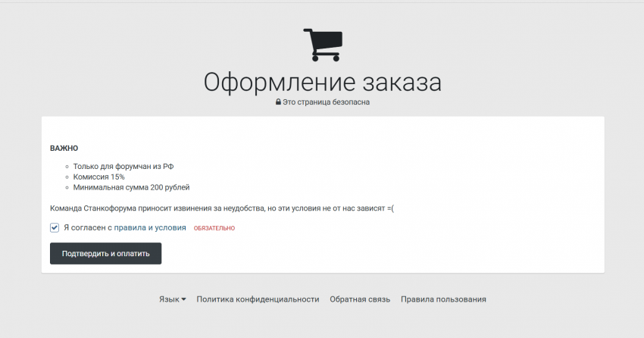Select the "ВАЖНО" heading
The width and height of the screenshot is (644, 338).
point(64,148)
